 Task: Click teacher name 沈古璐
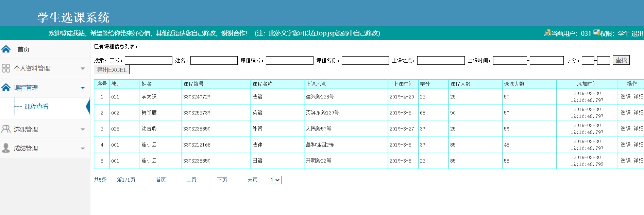click(x=149, y=129)
